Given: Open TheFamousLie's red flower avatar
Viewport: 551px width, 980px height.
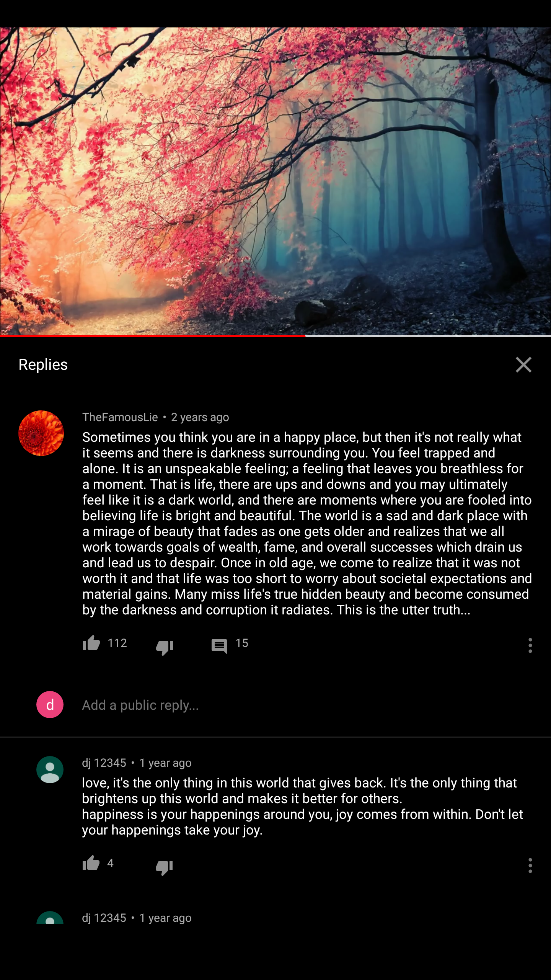Looking at the screenshot, I should pyautogui.click(x=41, y=433).
